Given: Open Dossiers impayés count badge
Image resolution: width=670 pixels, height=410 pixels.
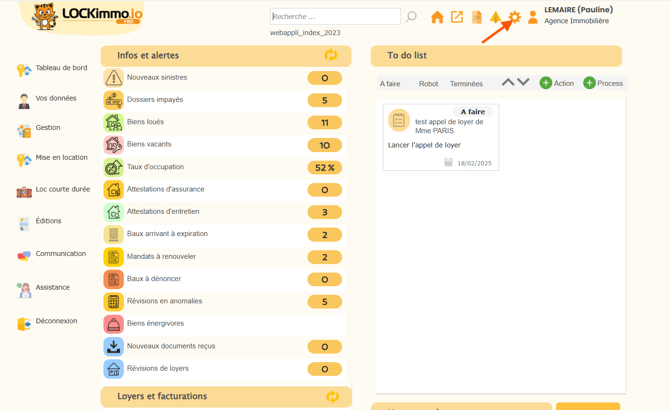Looking at the screenshot, I should pos(324,100).
